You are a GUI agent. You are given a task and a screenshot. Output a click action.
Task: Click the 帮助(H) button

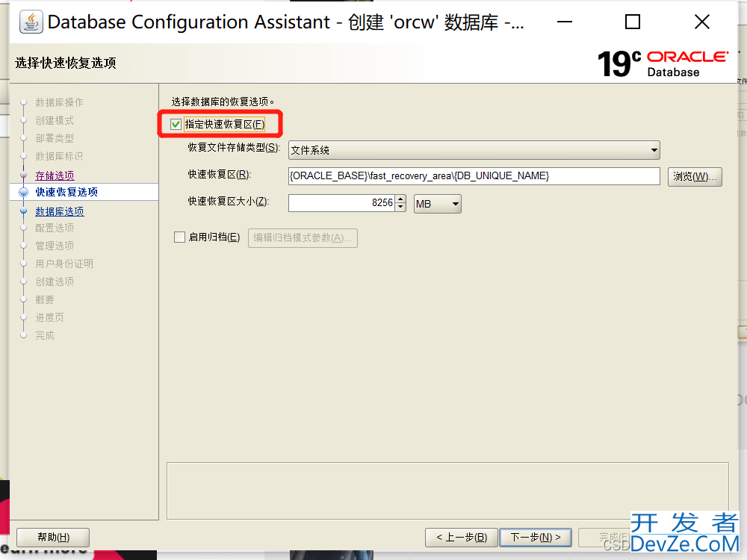click(x=53, y=538)
